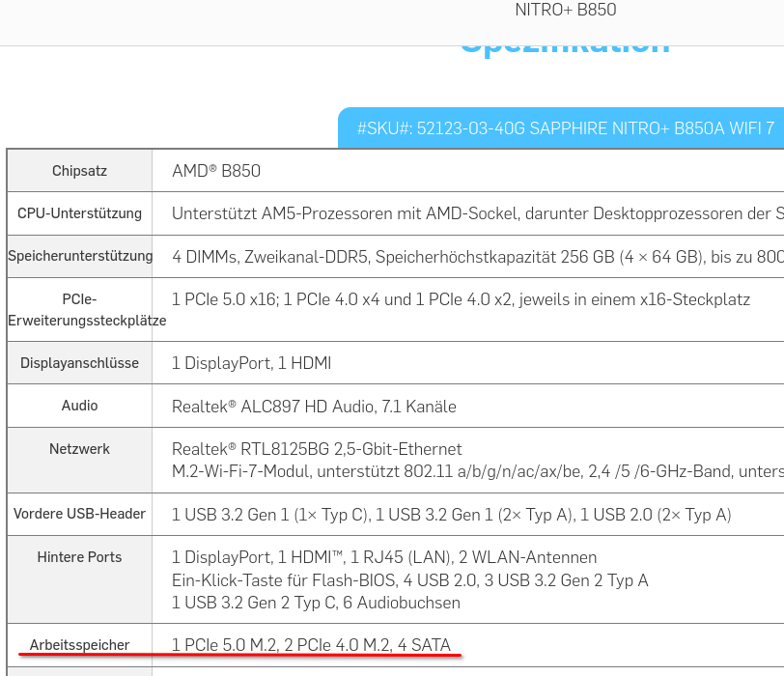Click the Vordere USB-Header row label
Screen dimensions: 784x676
point(79,514)
